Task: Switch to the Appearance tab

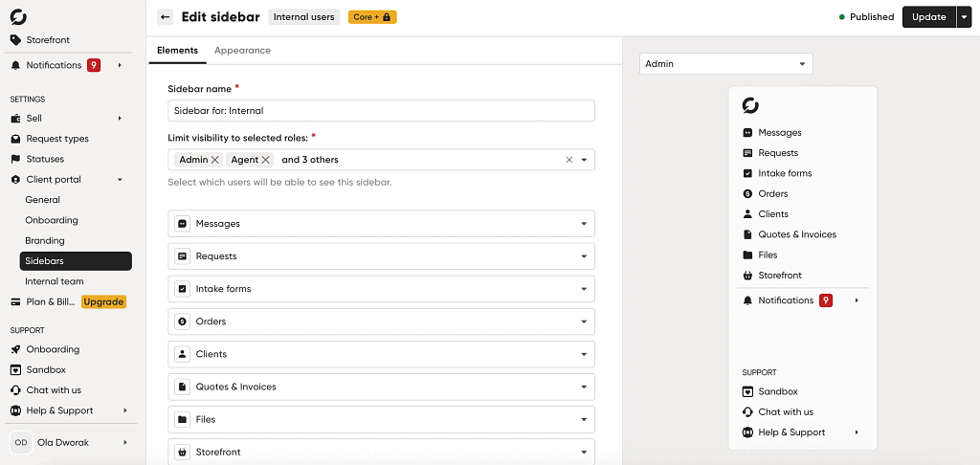Action: 242,51
